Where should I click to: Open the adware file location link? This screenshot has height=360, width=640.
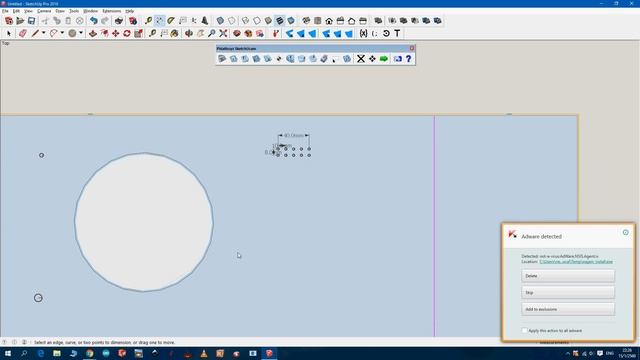pos(576,262)
